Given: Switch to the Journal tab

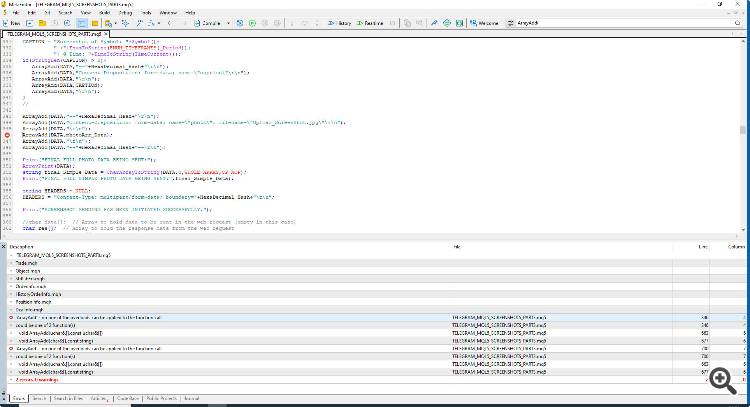Looking at the screenshot, I should coord(191,398).
